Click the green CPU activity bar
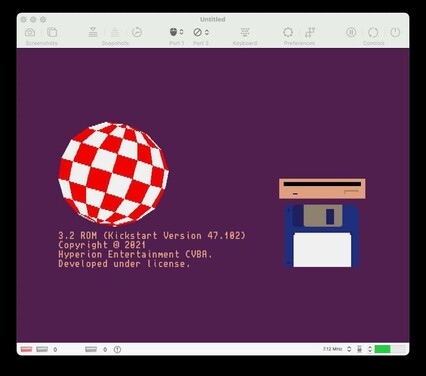Viewport: 426px width, 376px height. point(382,349)
